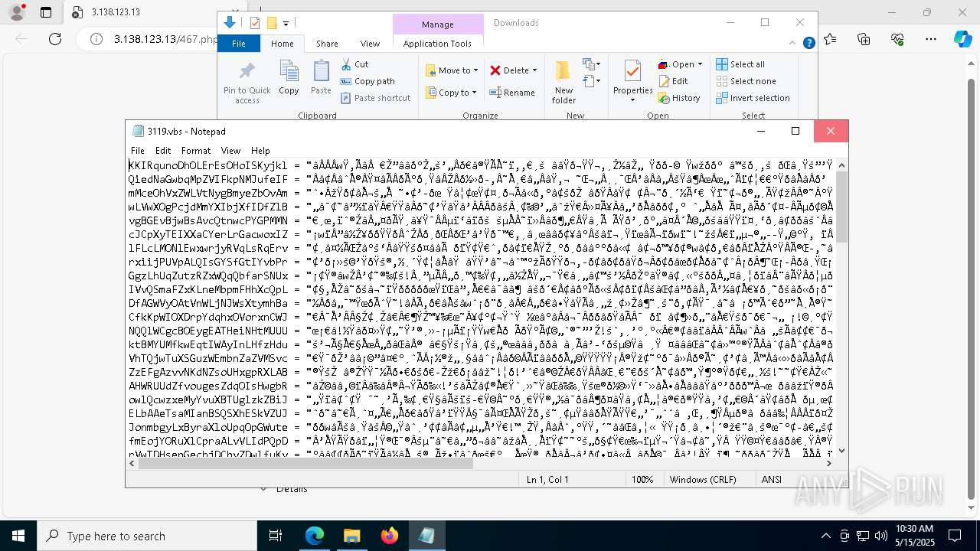The image size is (980, 551).
Task: Click the Rename button in Organize group
Action: (512, 93)
